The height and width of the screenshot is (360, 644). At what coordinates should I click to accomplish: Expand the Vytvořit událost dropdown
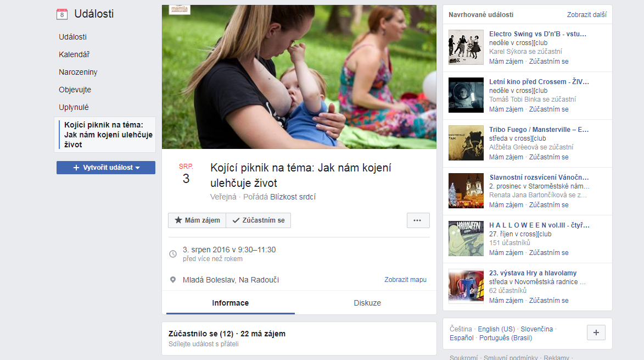[106, 168]
